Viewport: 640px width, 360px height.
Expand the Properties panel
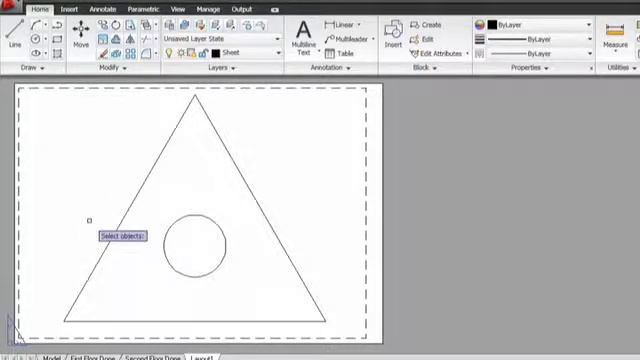click(x=530, y=68)
